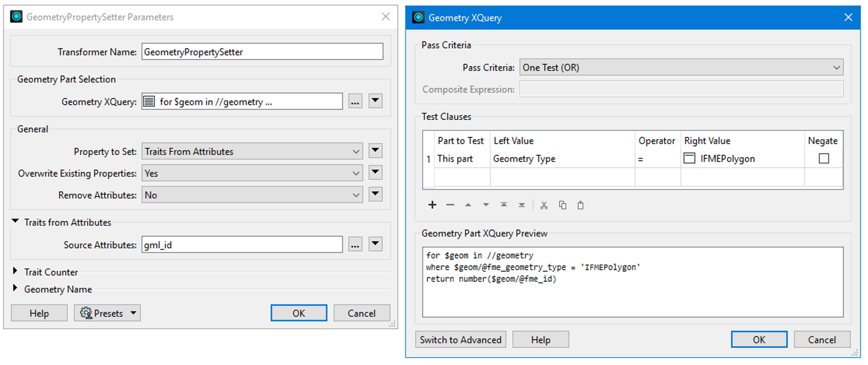Screen dimensions: 868x365
Task: Toggle Negate checkbox for clause 1
Action: coord(824,158)
